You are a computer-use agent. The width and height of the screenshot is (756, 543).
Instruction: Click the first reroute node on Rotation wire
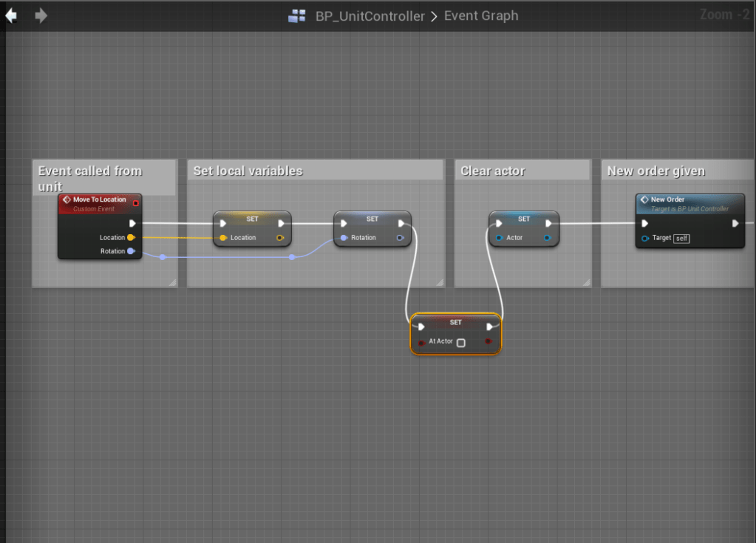pos(163,257)
